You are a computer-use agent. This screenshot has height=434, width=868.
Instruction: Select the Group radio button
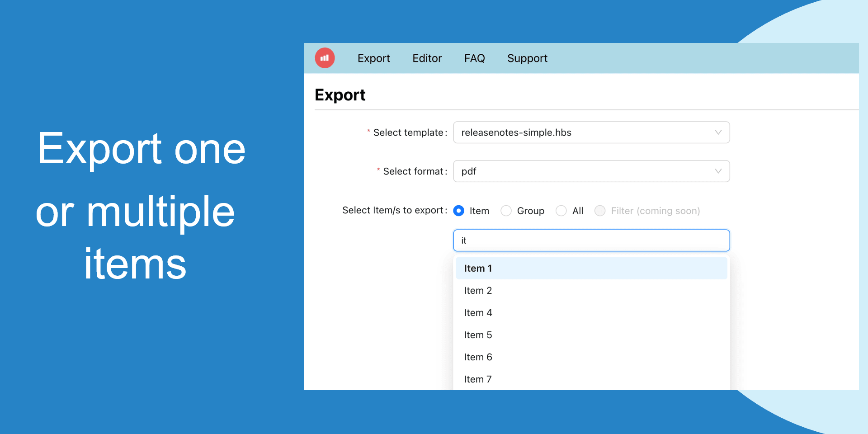(506, 211)
